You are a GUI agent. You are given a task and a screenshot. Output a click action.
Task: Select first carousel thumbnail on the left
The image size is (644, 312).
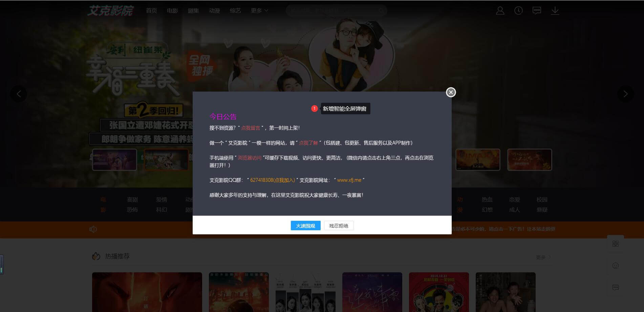coord(114,159)
